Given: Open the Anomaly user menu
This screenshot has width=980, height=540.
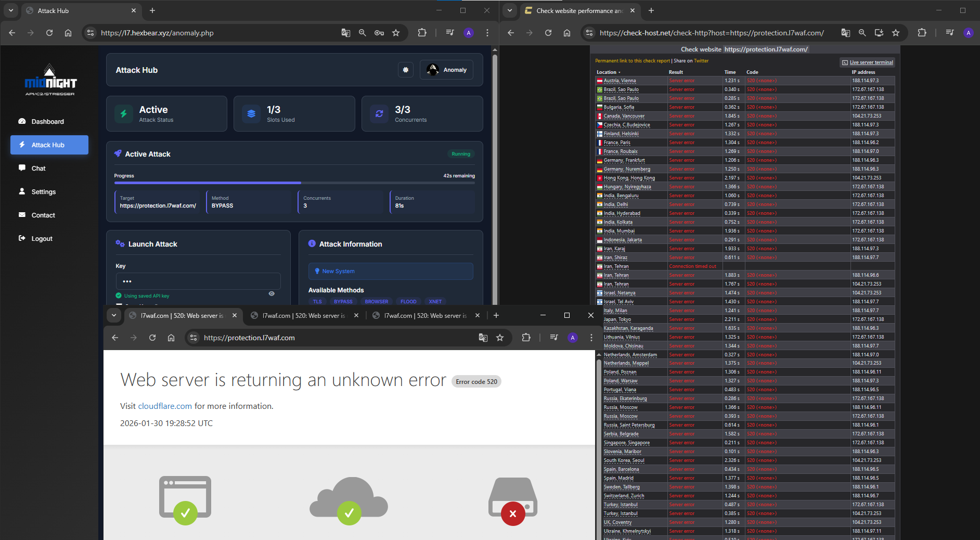Looking at the screenshot, I should [x=446, y=70].
